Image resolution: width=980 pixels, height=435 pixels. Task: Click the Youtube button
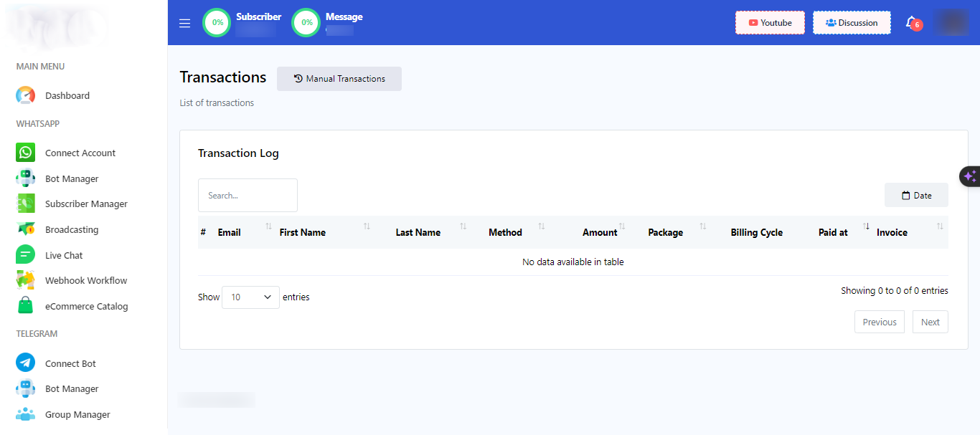[x=770, y=23]
